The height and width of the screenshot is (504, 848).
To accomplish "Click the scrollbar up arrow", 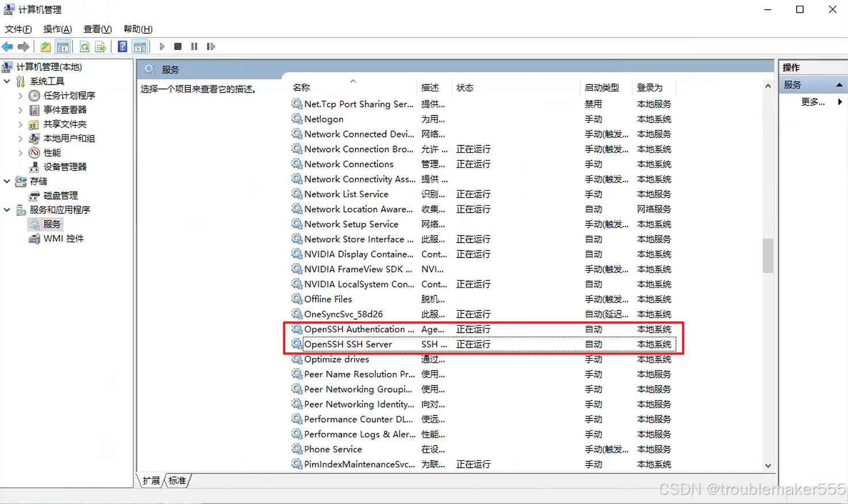I will click(768, 86).
